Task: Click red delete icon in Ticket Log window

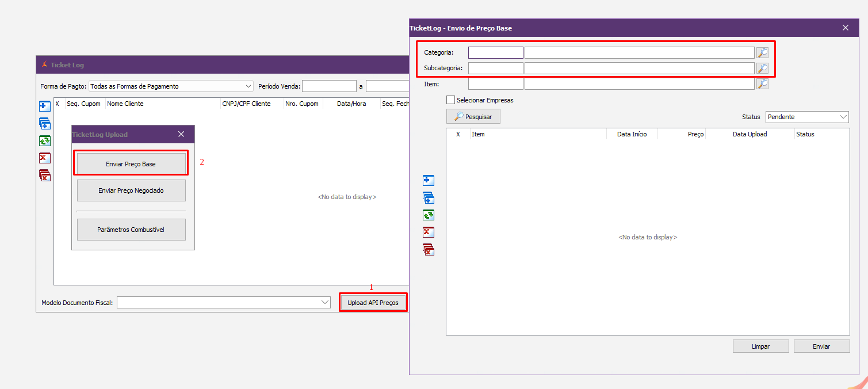Action: 45,158
